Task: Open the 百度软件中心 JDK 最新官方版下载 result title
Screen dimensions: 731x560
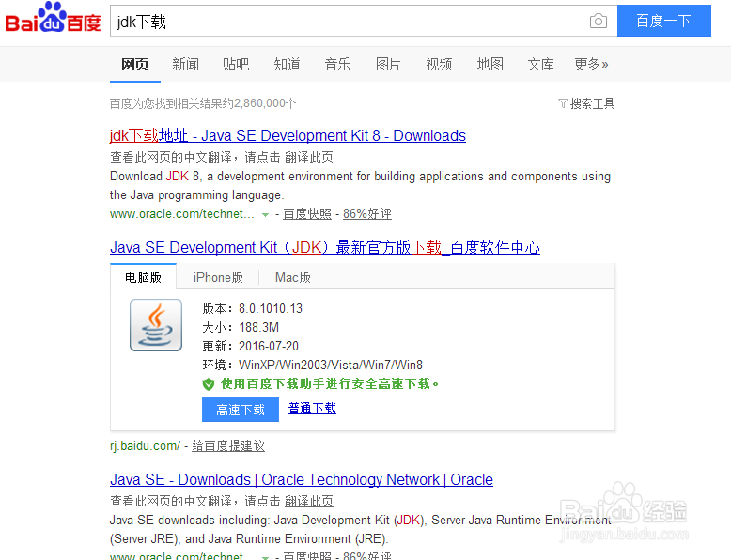Action: coord(325,248)
